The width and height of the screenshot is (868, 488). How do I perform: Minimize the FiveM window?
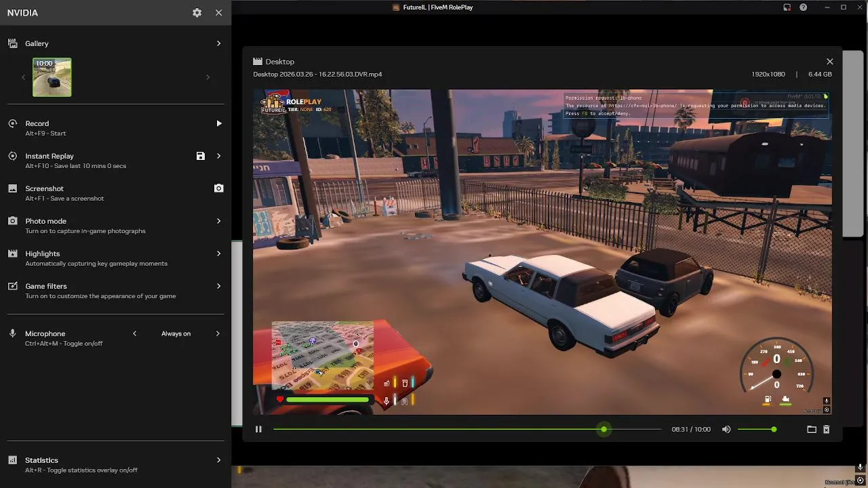[827, 7]
